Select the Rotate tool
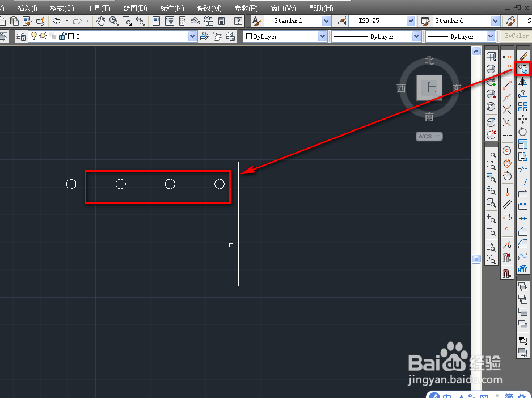Screen dimensions: 532x398 (523, 132)
